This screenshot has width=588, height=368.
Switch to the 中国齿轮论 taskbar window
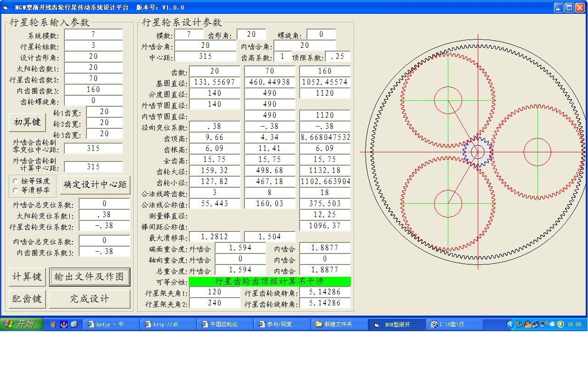(x=225, y=324)
